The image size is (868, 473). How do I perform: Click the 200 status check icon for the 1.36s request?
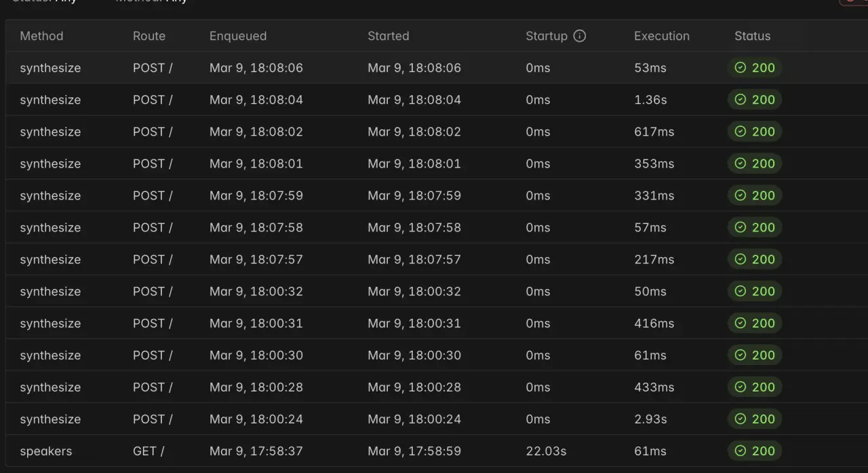pyautogui.click(x=741, y=100)
